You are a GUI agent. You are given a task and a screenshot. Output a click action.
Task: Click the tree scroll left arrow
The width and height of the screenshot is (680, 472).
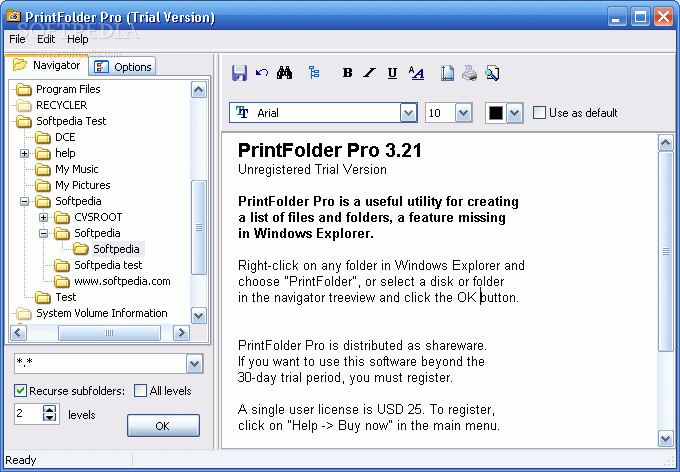coord(18,333)
